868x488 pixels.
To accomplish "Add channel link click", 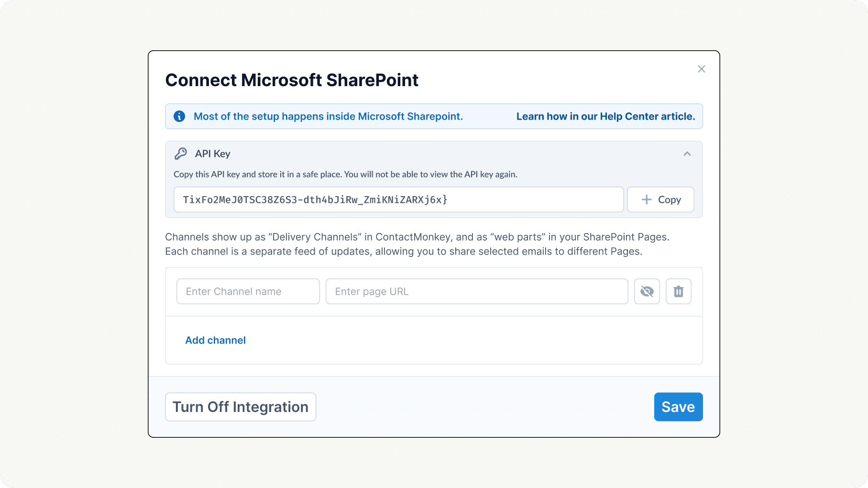I will (x=216, y=340).
